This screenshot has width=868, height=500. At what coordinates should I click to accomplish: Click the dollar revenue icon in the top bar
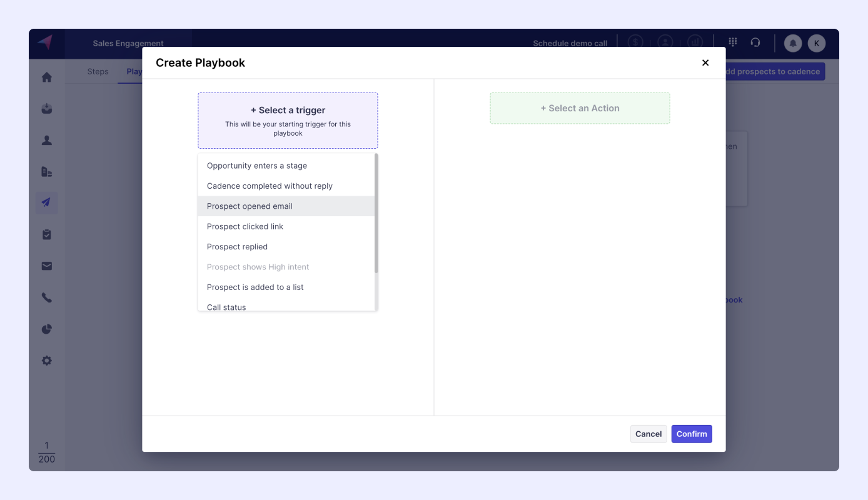point(635,42)
